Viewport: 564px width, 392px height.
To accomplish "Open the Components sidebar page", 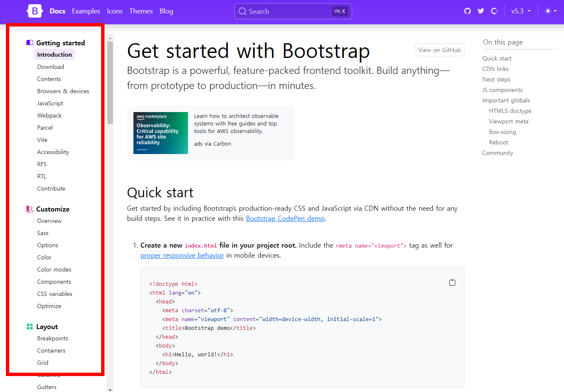I will 54,282.
